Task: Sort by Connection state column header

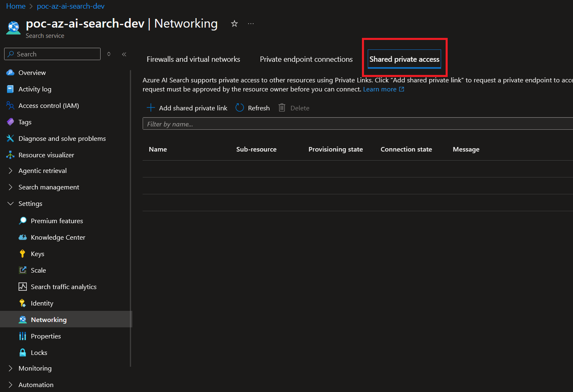Action: (406, 149)
